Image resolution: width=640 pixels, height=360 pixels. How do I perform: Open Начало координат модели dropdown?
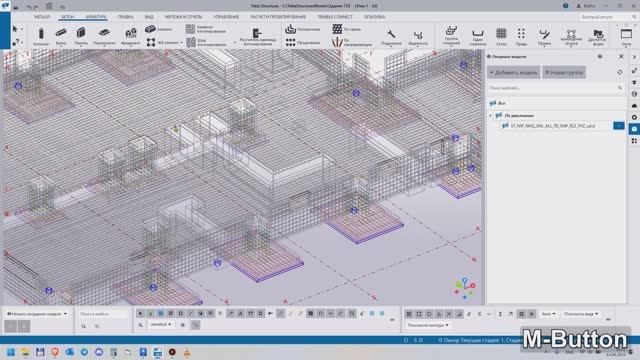tap(37, 314)
